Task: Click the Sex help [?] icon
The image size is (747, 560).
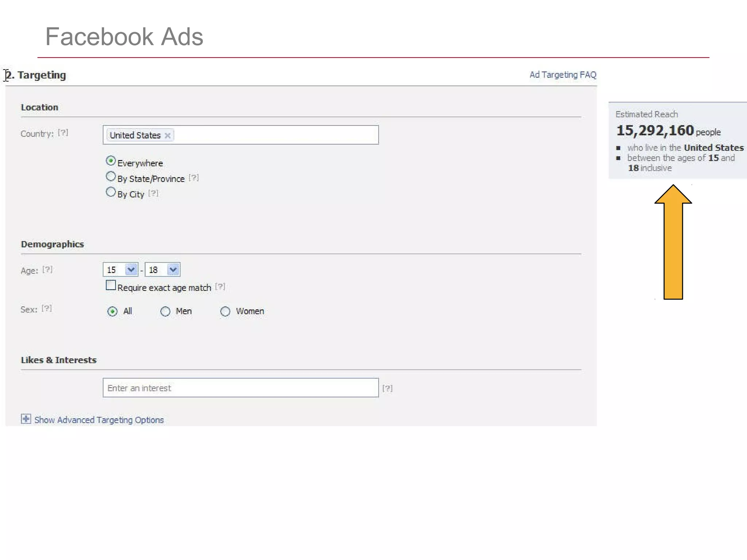Action: (x=47, y=308)
